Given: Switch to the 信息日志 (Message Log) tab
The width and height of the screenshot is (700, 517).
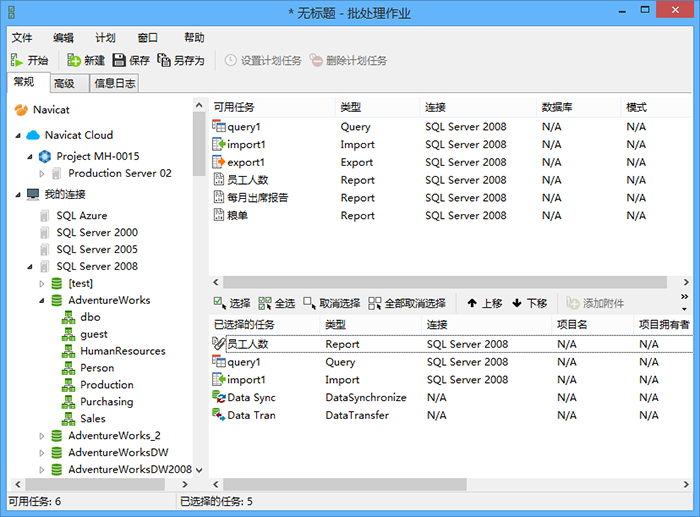Looking at the screenshot, I should click(x=115, y=83).
